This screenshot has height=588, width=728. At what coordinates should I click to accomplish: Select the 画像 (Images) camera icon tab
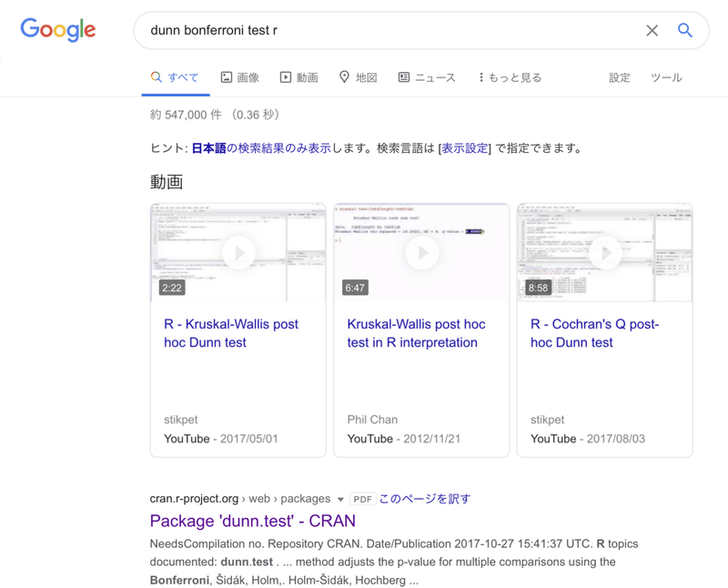click(x=225, y=77)
